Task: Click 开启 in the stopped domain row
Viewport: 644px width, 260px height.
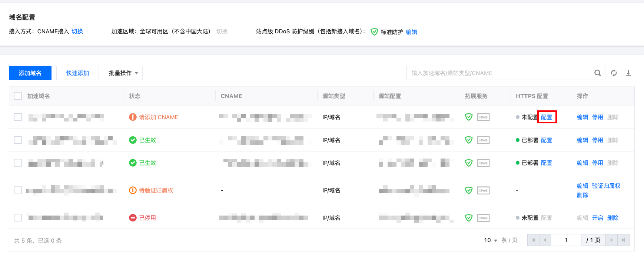Action: click(x=597, y=218)
